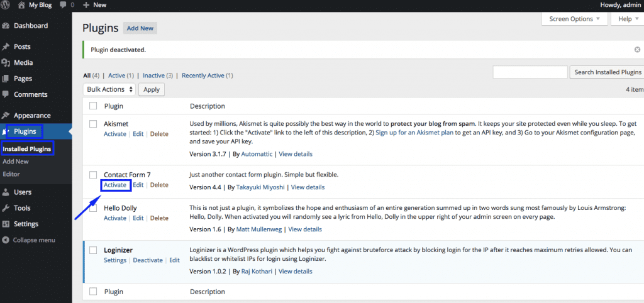
Task: Click the Appearance brush icon
Action: [6, 116]
